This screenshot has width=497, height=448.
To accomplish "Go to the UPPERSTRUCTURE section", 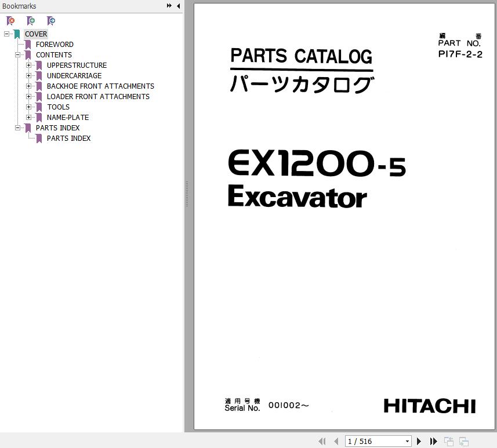I will point(77,65).
